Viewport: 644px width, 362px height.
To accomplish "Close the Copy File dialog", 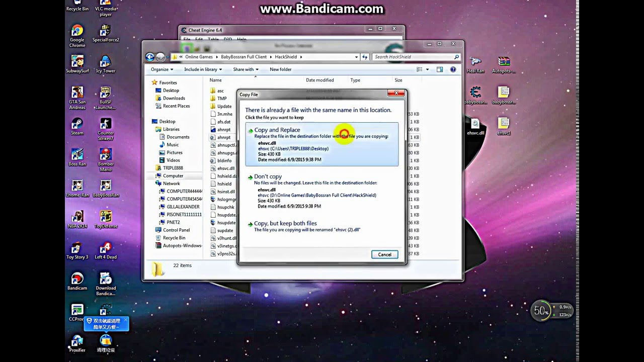I will pyautogui.click(x=396, y=94).
